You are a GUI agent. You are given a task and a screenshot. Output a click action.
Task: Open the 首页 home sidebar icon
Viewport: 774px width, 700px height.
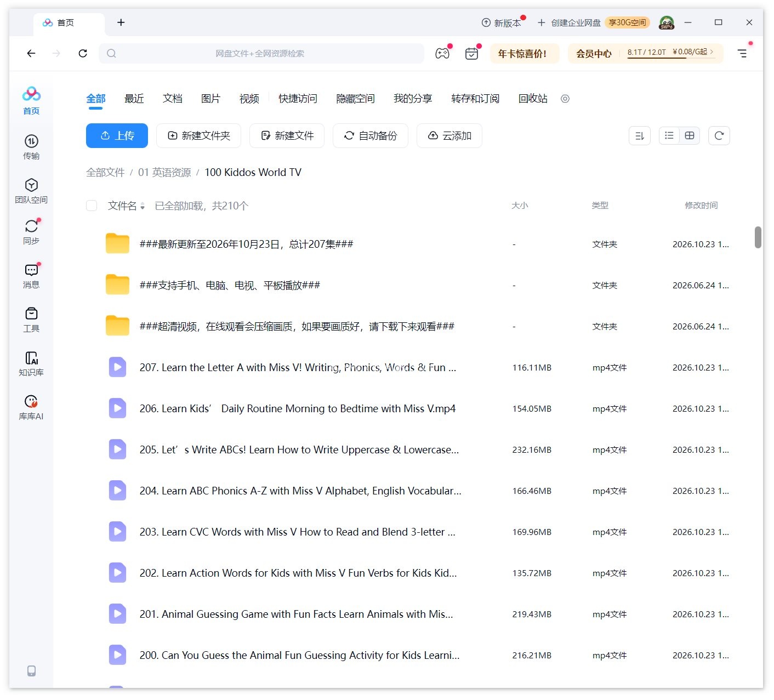point(31,100)
